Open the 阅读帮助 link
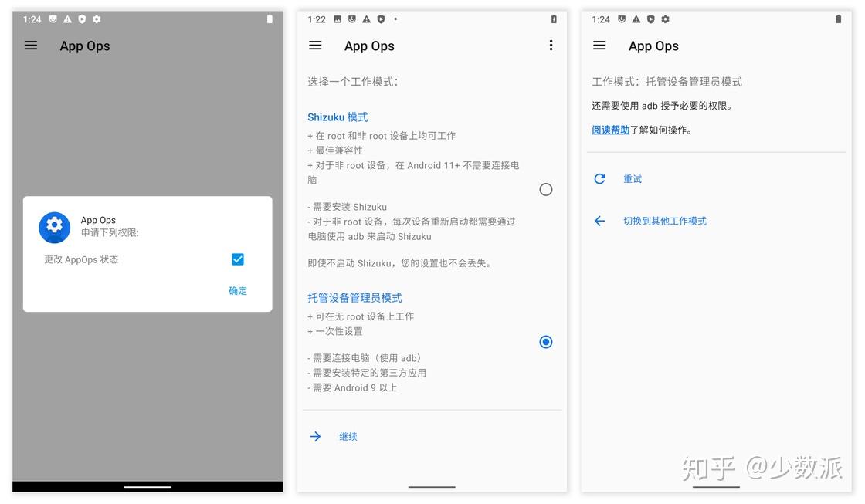865x504 pixels. (x=610, y=130)
